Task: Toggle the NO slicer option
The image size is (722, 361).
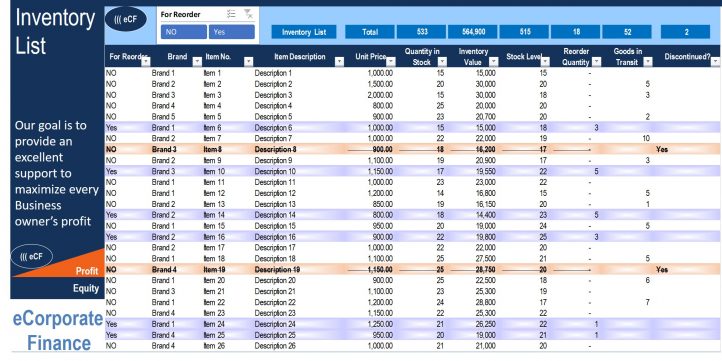Action: 184,32
